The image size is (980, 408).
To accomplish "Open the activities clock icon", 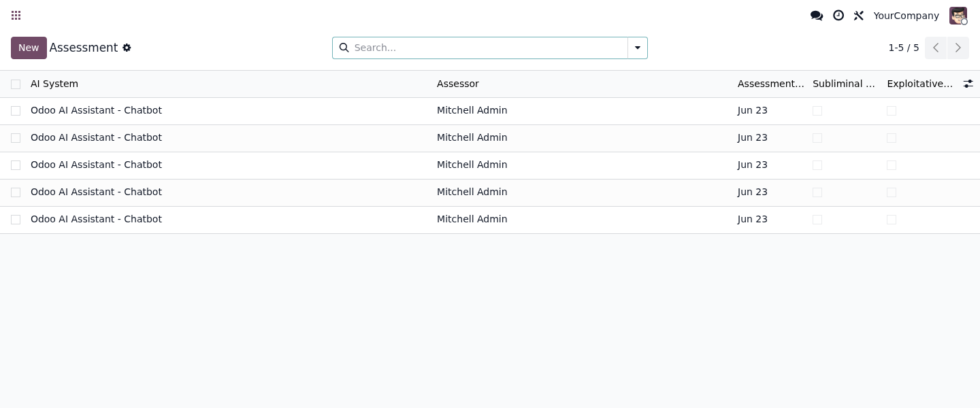I will pos(838,16).
